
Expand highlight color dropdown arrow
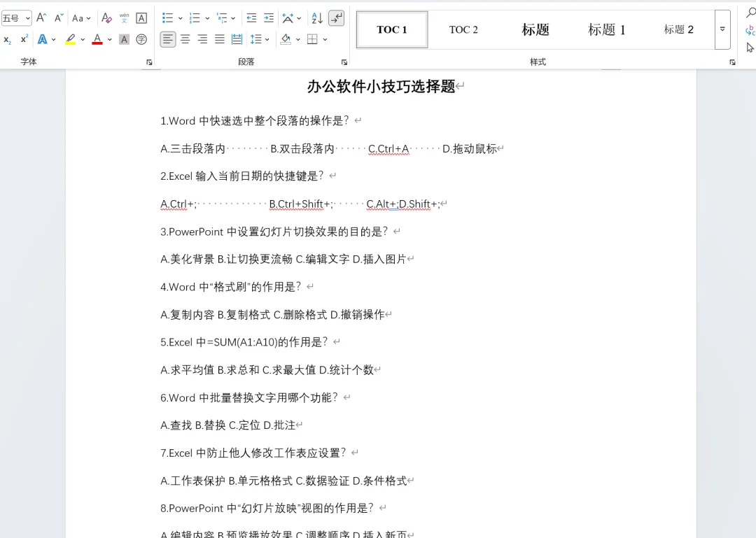83,40
